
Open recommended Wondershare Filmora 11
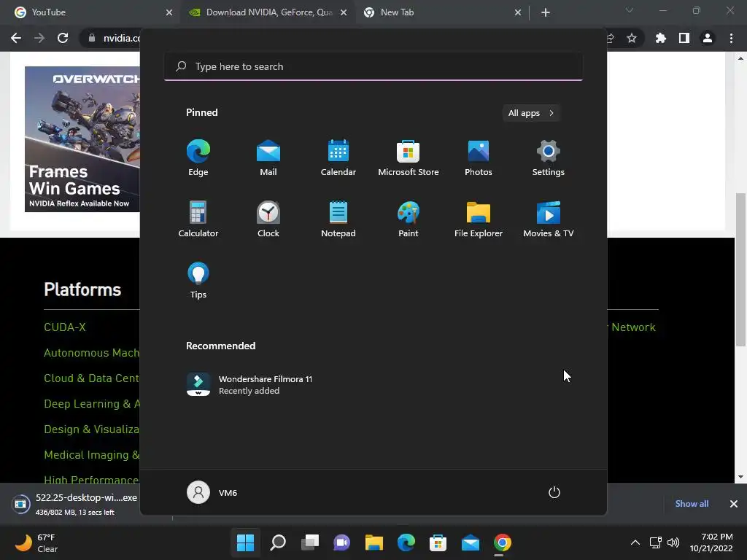click(249, 384)
